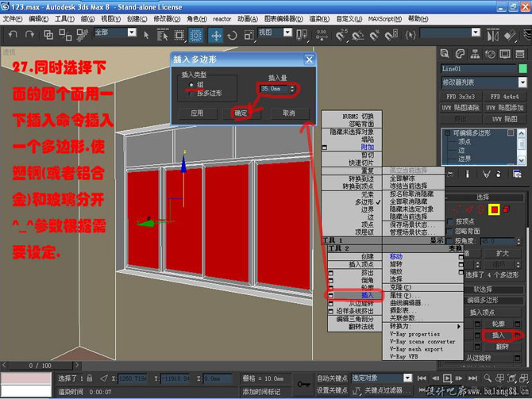Activate the Select and Scale tool
The width and height of the screenshot is (532, 399).
tap(249, 35)
